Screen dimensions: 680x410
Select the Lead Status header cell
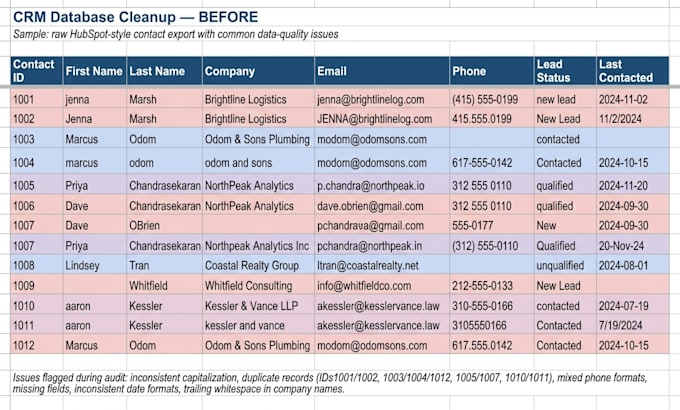[x=565, y=71]
